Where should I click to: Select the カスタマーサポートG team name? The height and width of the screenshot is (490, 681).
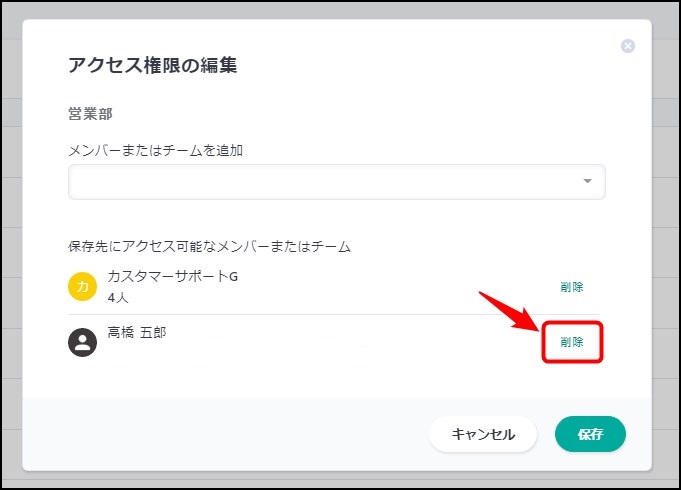tap(172, 276)
